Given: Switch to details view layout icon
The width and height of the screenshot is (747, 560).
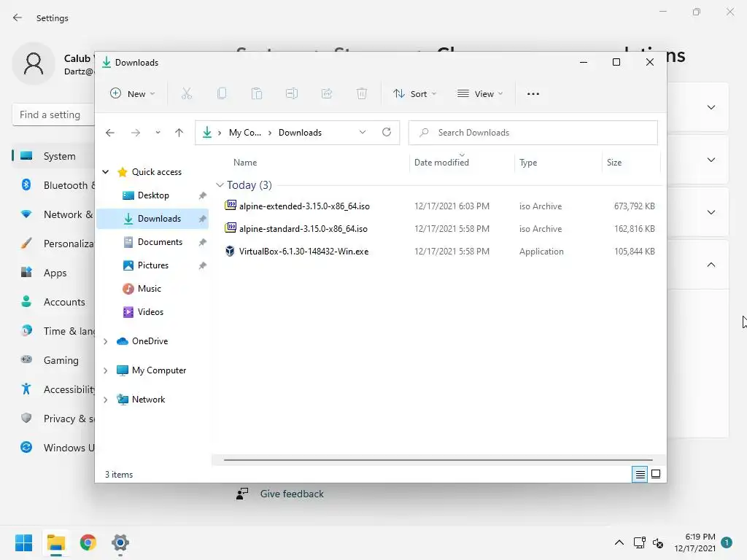Looking at the screenshot, I should [x=640, y=474].
